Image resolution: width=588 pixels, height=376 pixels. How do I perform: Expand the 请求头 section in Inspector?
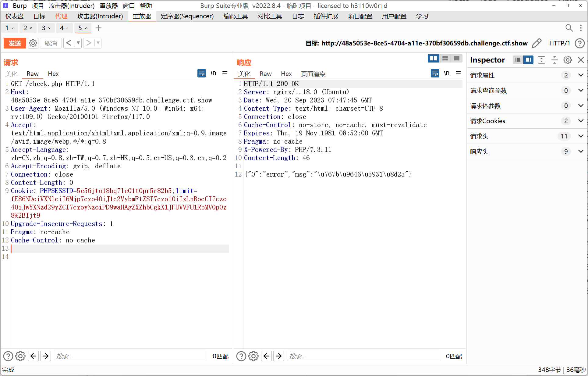tap(581, 136)
